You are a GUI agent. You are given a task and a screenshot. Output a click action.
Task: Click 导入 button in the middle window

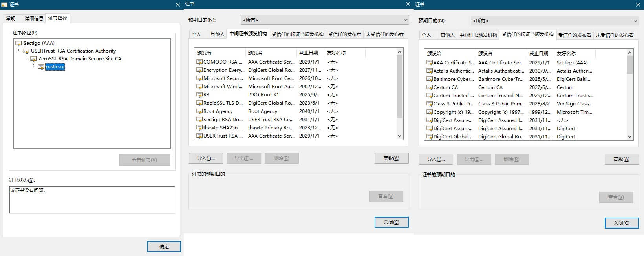206,158
